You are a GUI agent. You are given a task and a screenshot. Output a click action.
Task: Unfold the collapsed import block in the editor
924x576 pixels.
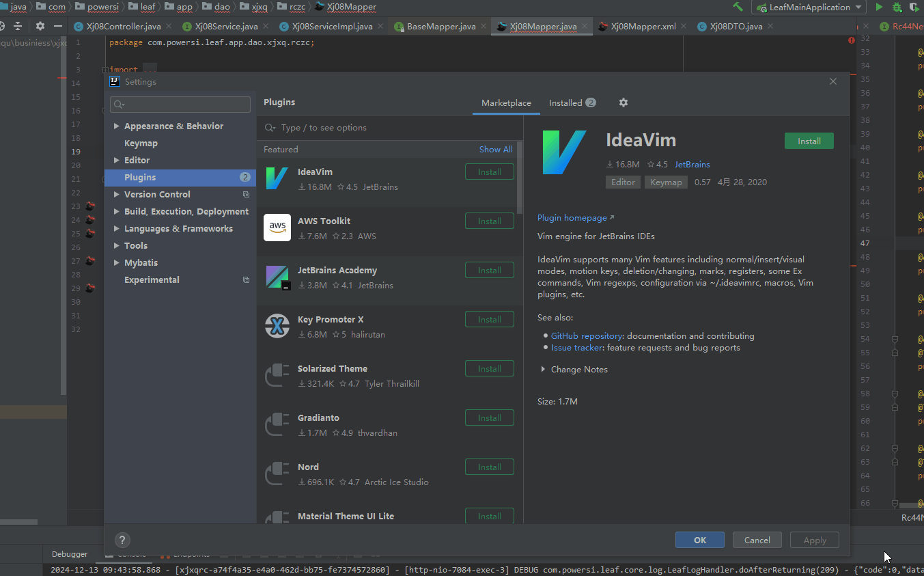(104, 70)
